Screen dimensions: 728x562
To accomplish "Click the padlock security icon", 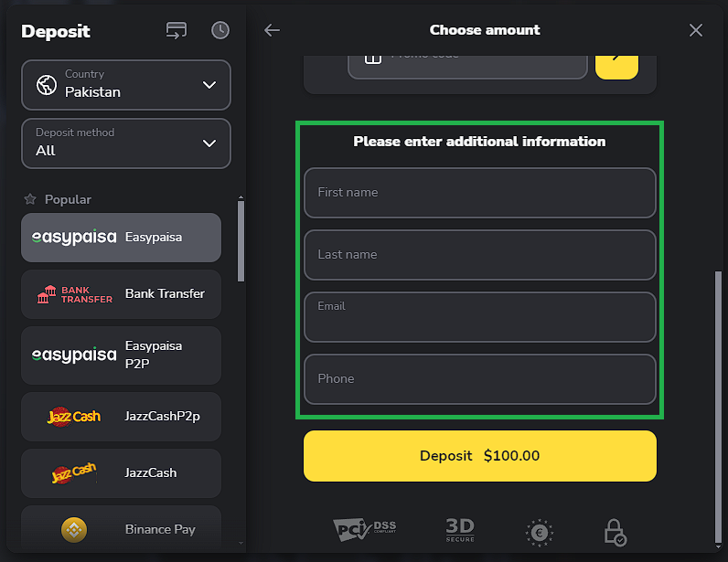I will pyautogui.click(x=615, y=532).
